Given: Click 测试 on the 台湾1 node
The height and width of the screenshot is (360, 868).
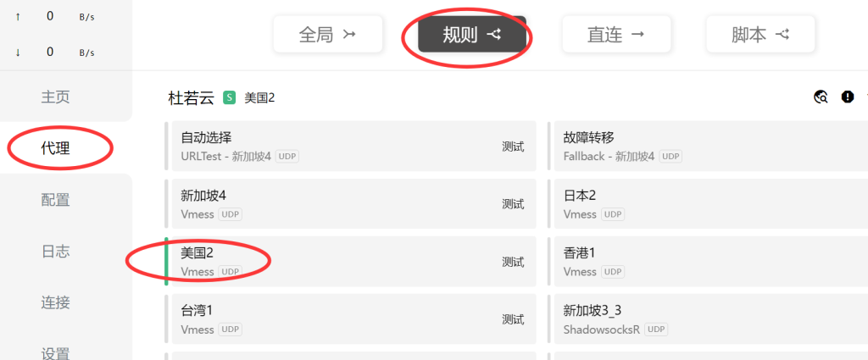Looking at the screenshot, I should point(513,319).
